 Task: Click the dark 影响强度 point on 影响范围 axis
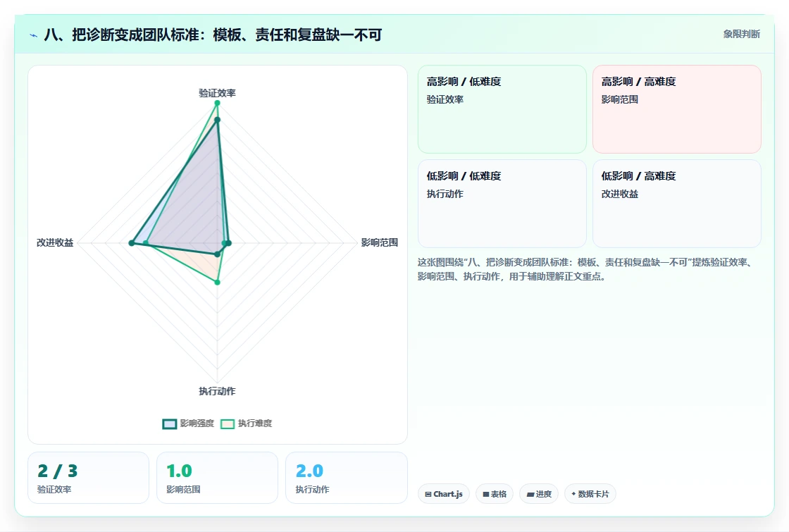[228, 243]
